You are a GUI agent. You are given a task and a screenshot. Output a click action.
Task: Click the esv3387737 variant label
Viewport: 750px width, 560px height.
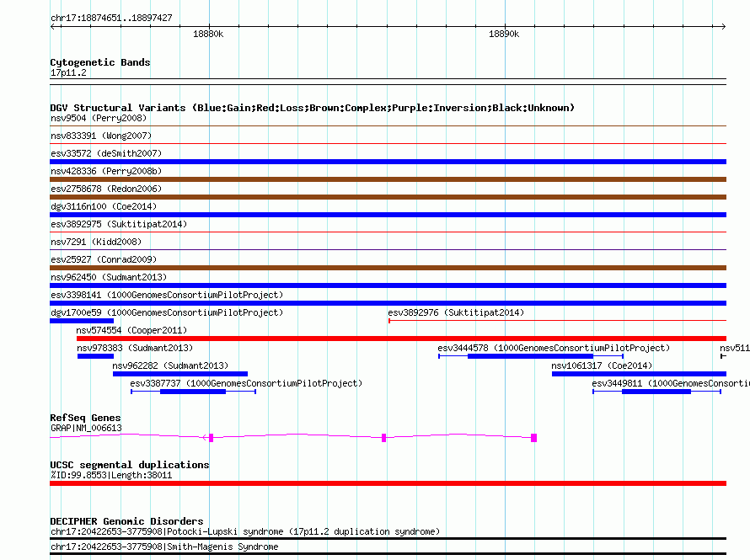(x=246, y=383)
